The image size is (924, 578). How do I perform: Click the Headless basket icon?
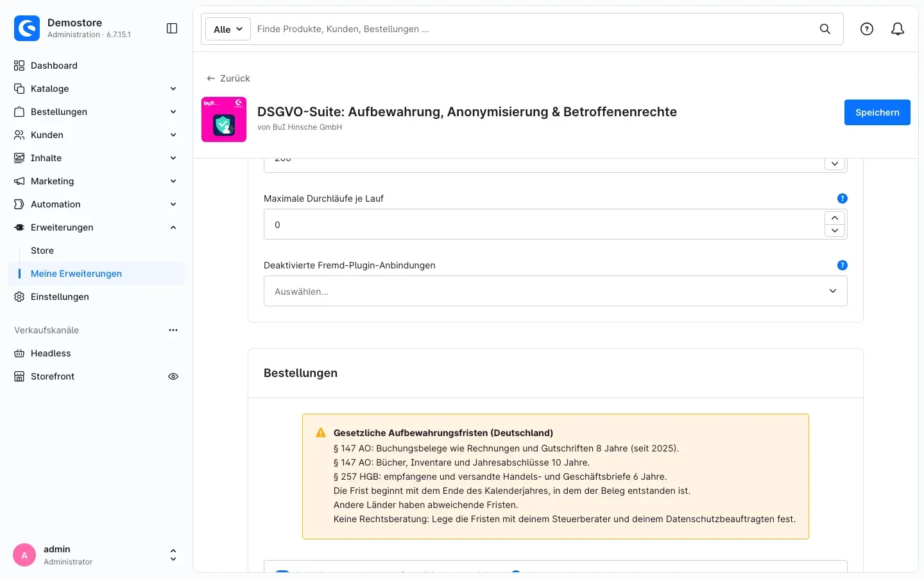point(19,353)
